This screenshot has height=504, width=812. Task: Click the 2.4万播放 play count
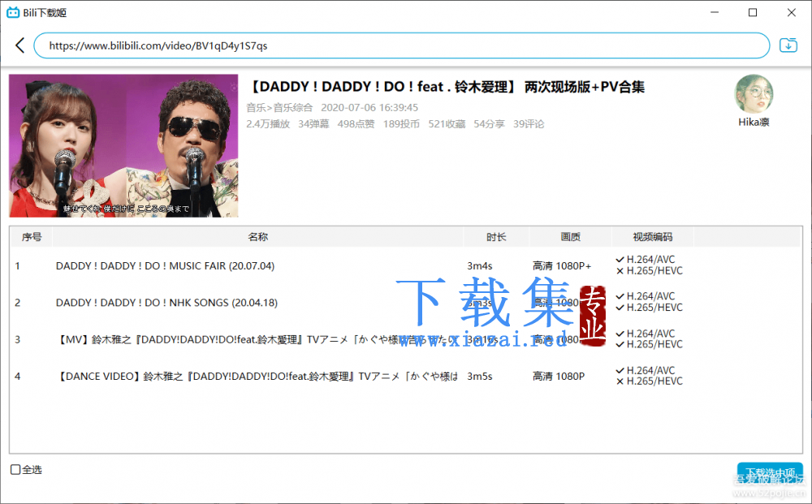coord(268,124)
